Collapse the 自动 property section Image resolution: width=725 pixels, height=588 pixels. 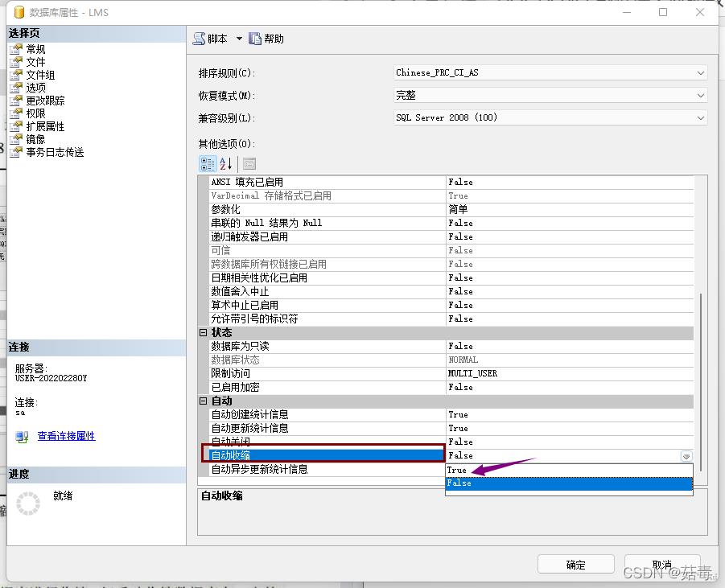pyautogui.click(x=204, y=401)
